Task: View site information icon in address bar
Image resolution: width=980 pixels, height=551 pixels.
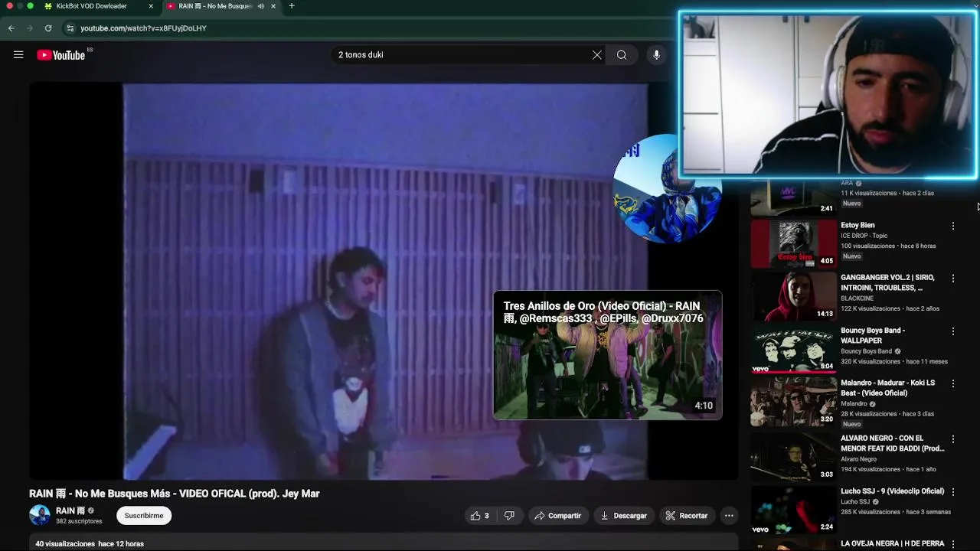Action: pos(70,28)
